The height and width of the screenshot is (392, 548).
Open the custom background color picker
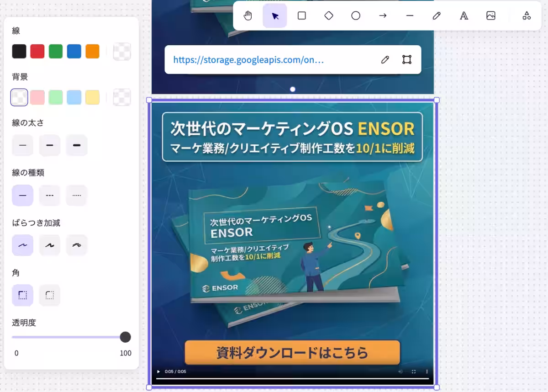click(122, 97)
